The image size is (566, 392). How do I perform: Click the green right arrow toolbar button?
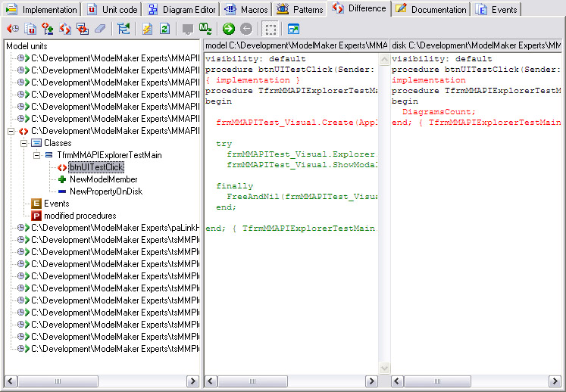tap(229, 30)
